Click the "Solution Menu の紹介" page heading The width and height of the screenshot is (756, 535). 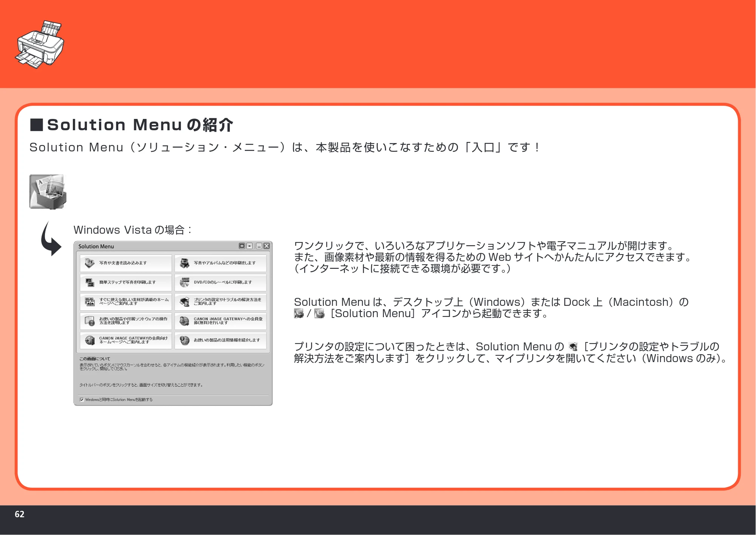pyautogui.click(x=140, y=125)
